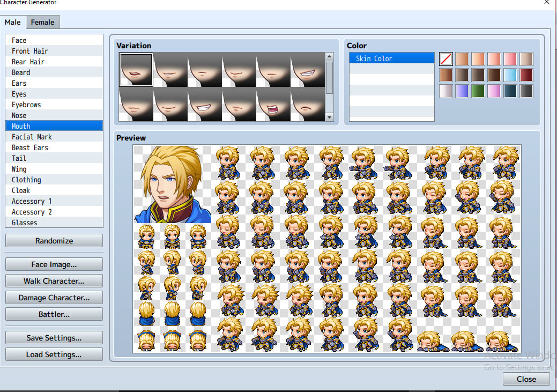Choose the Eyes part entry

54,94
